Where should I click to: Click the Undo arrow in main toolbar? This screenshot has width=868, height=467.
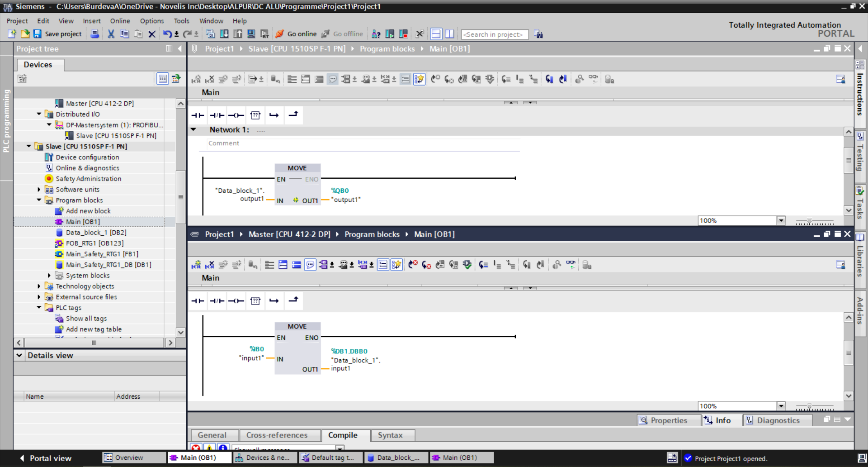167,34
